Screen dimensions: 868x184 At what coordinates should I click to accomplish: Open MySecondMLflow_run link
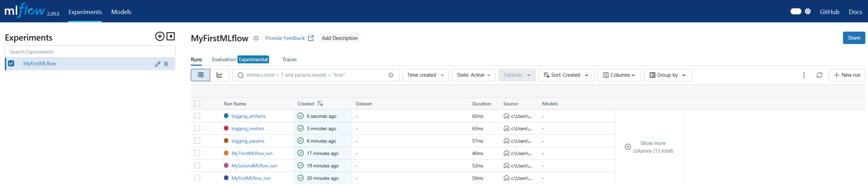pyautogui.click(x=254, y=166)
